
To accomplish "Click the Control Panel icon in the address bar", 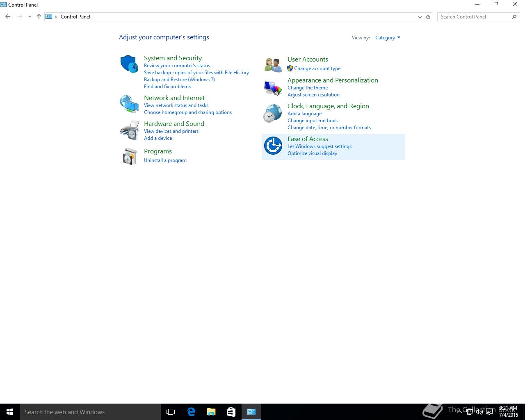I will point(49,17).
